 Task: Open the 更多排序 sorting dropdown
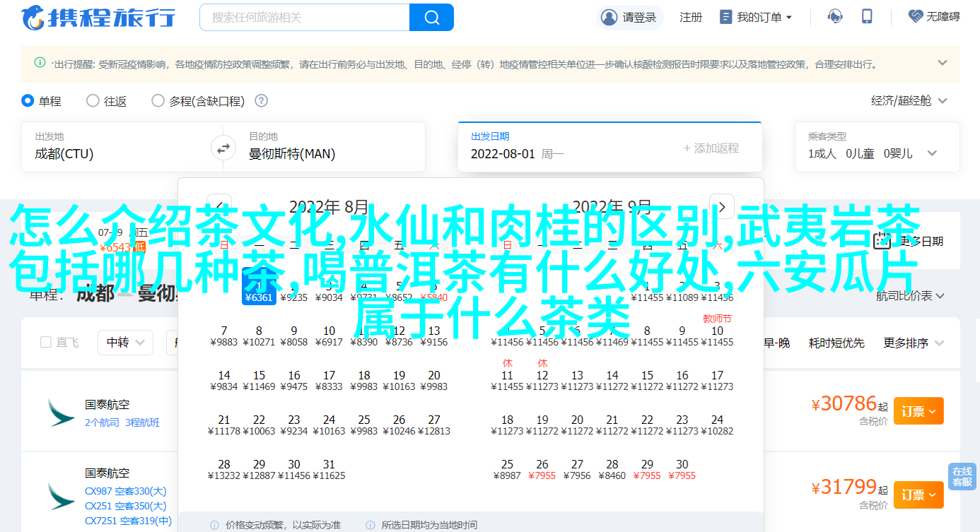point(914,343)
